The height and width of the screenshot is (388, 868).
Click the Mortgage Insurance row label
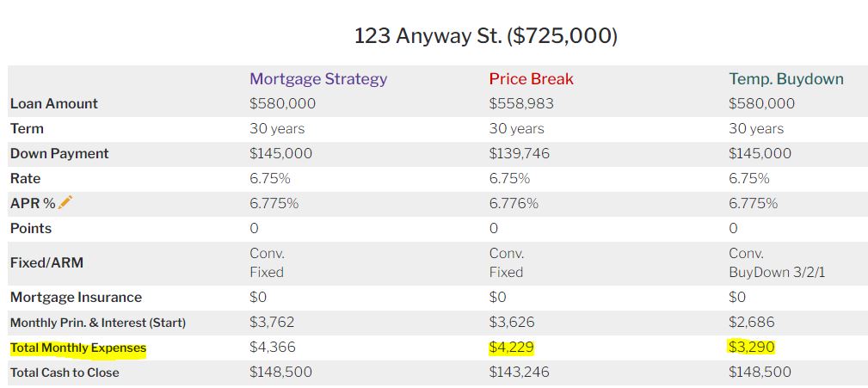click(x=76, y=298)
